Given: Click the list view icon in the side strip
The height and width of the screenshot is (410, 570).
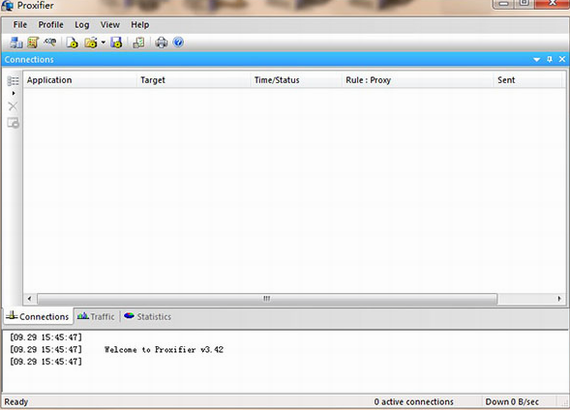Looking at the screenshot, I should coord(13,81).
